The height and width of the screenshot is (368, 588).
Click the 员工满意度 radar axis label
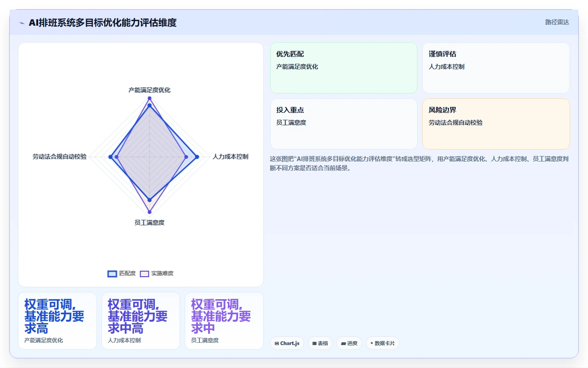[x=149, y=223]
